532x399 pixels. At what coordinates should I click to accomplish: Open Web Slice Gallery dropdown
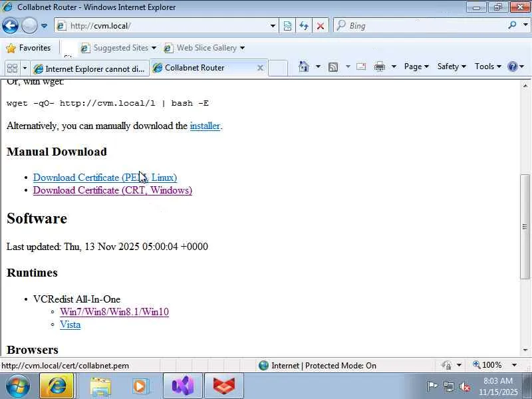(204, 48)
